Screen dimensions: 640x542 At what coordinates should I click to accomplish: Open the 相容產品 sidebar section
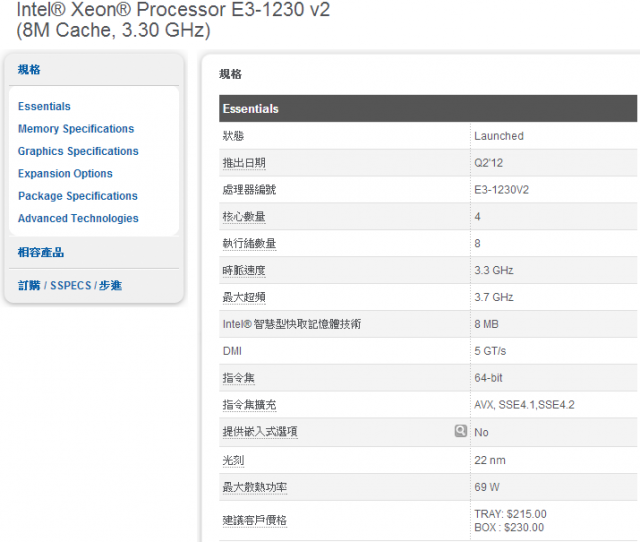(41, 252)
